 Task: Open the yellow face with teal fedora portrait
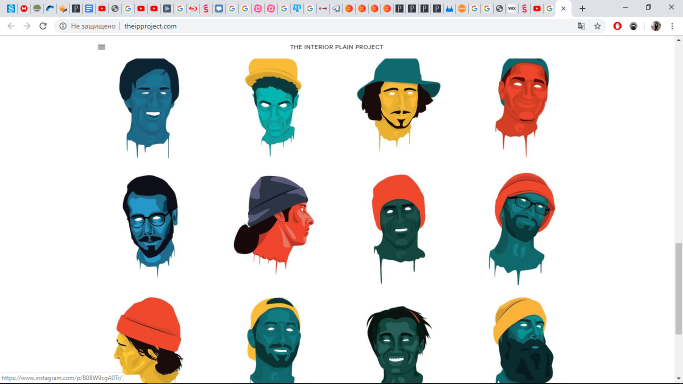[398, 104]
